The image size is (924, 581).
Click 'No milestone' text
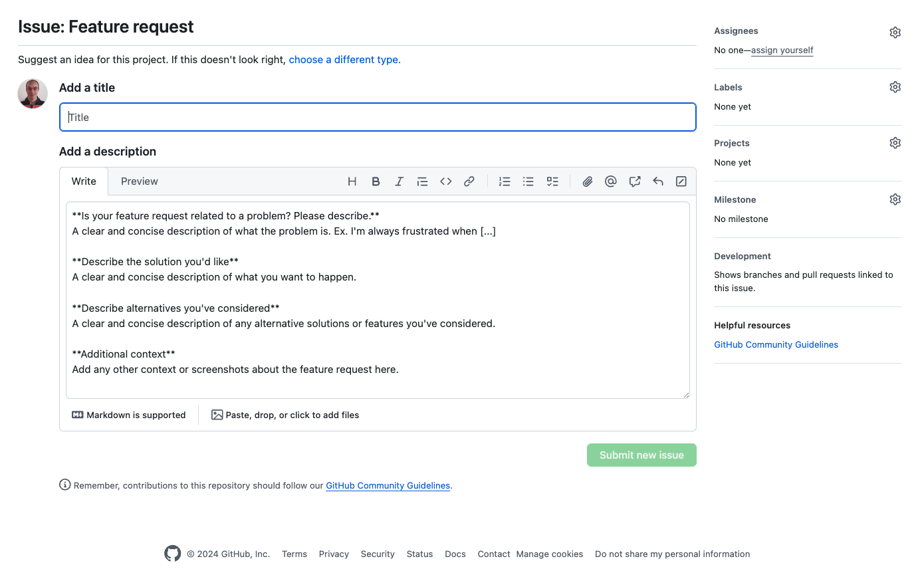(x=741, y=219)
